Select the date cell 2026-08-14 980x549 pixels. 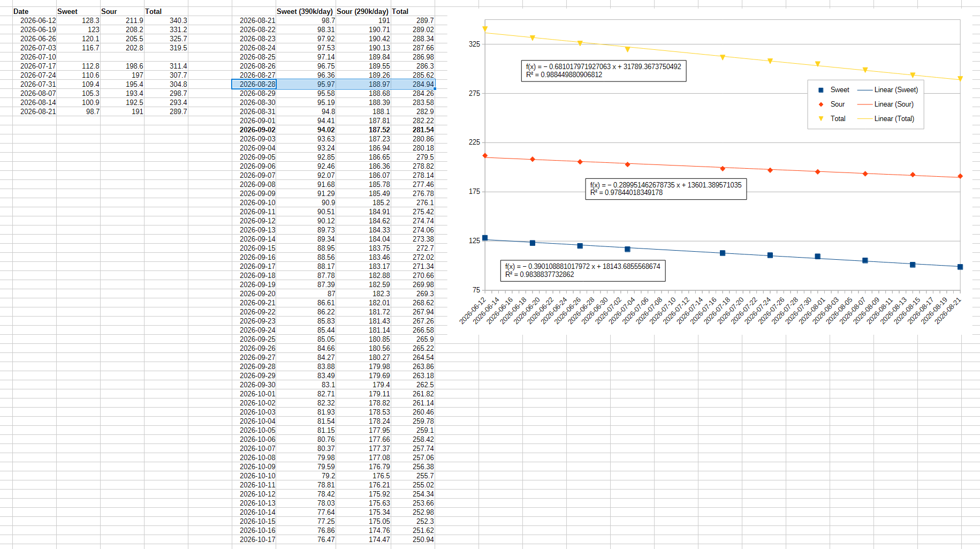coord(34,102)
